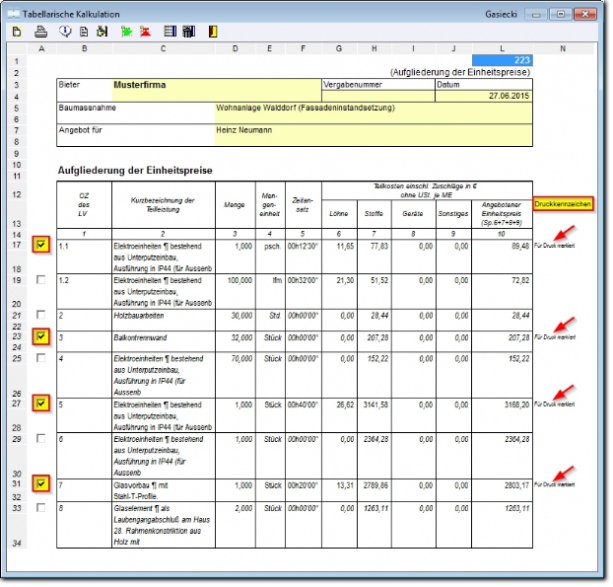Check print box for position 1.2
Image resolution: width=613 pixels, height=587 pixels.
point(41,280)
